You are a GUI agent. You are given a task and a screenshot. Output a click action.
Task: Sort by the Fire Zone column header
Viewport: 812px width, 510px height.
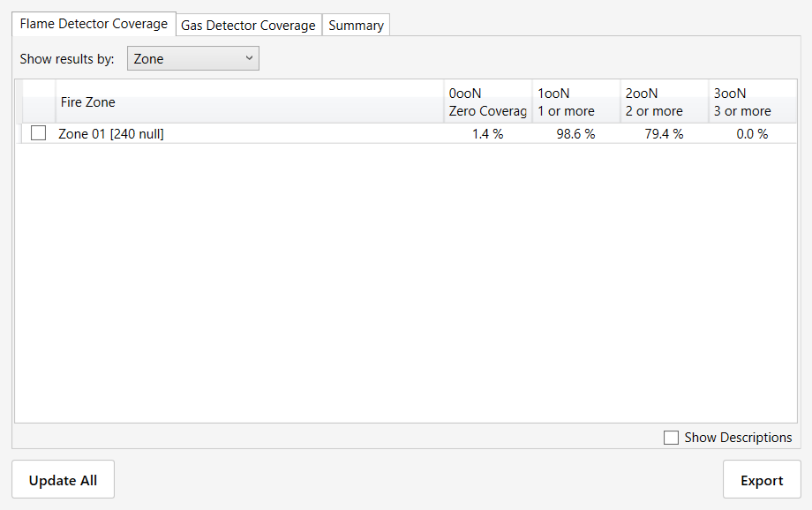pos(250,101)
